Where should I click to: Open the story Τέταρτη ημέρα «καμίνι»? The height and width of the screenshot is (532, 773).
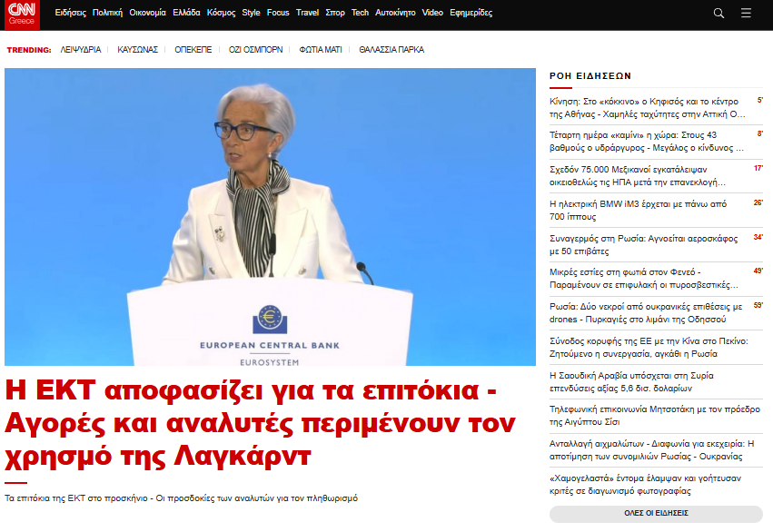(x=647, y=142)
